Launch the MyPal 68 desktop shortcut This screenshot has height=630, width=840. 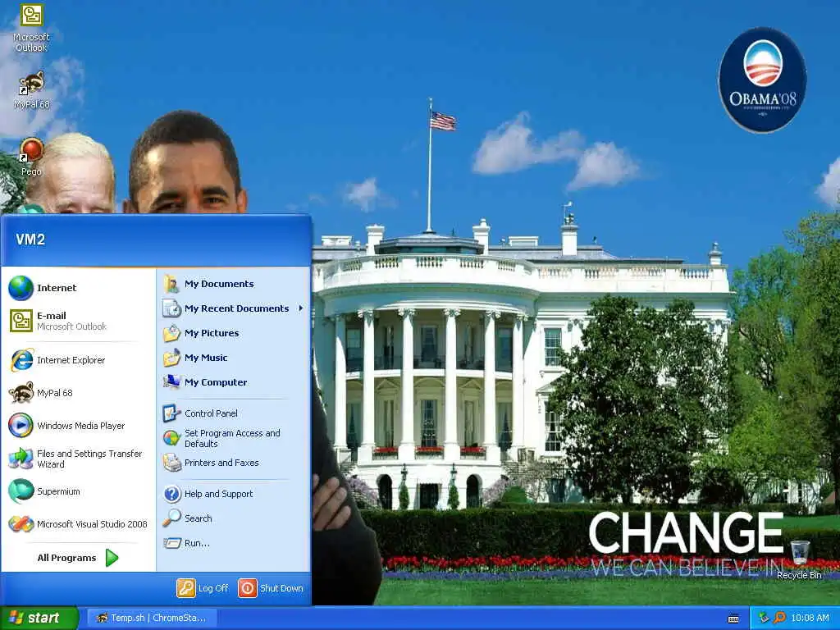click(32, 90)
